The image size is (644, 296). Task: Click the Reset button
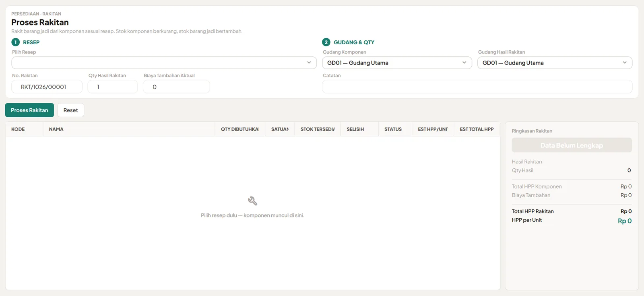[71, 110]
